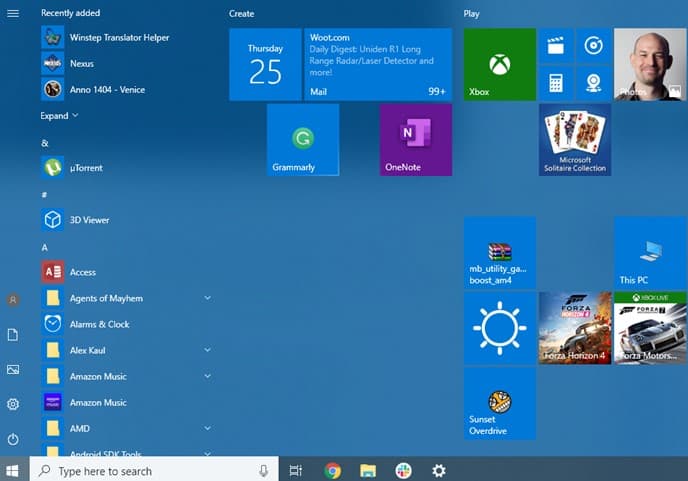Open the Groove Music small tile
This screenshot has height=481, width=688.
click(594, 46)
